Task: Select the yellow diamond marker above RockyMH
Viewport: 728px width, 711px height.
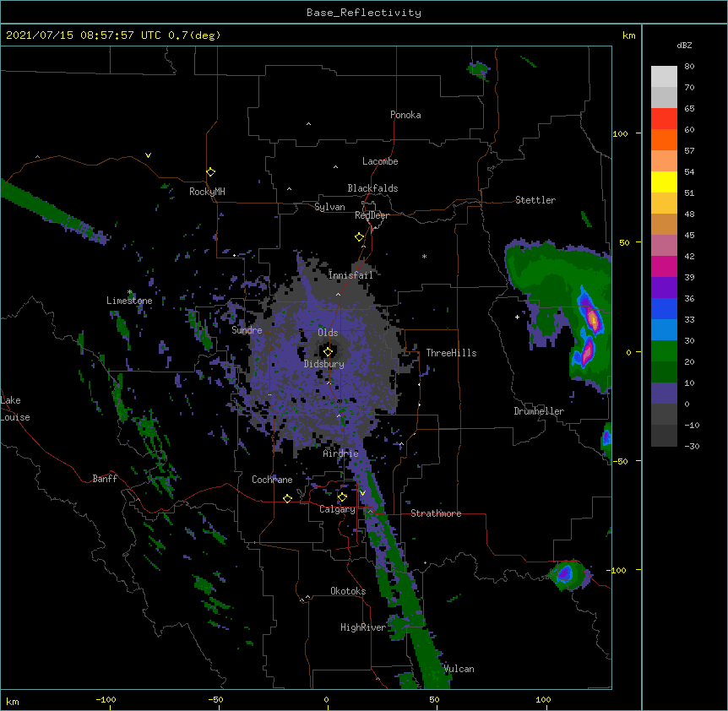Action: [210, 172]
